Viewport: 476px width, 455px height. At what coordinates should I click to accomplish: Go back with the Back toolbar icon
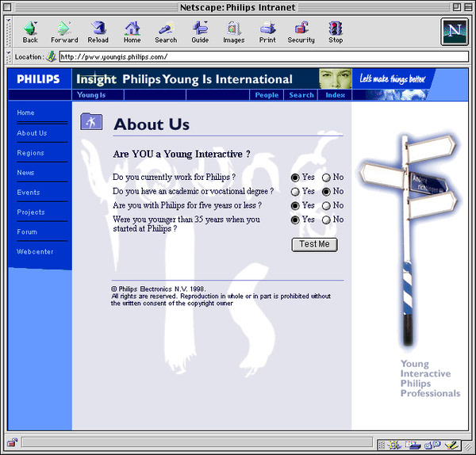30,29
